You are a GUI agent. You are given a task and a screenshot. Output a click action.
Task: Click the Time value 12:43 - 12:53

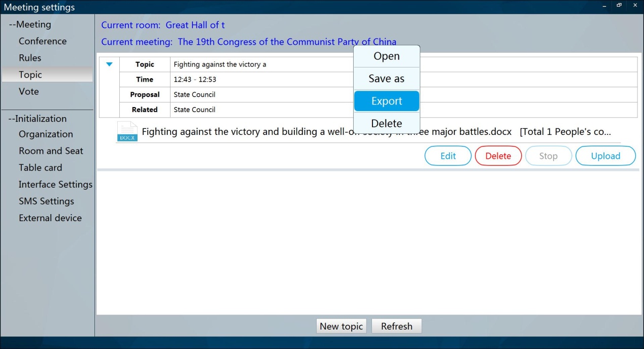click(195, 80)
